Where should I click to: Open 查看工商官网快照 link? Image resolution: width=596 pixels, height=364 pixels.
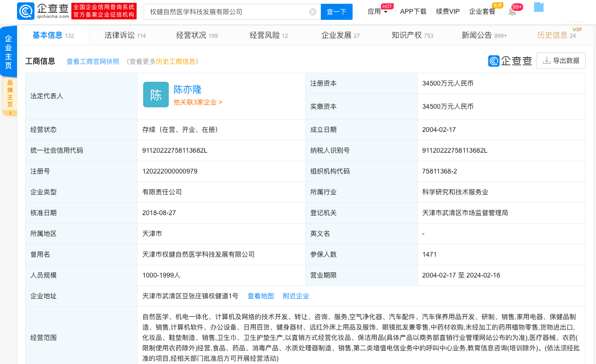93,61
